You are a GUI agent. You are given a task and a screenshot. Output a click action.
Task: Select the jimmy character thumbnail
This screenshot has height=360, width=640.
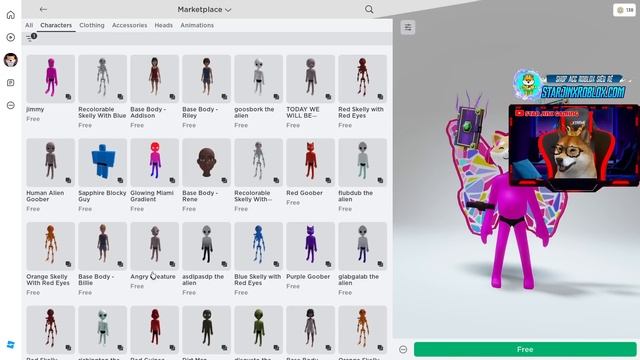coord(51,79)
